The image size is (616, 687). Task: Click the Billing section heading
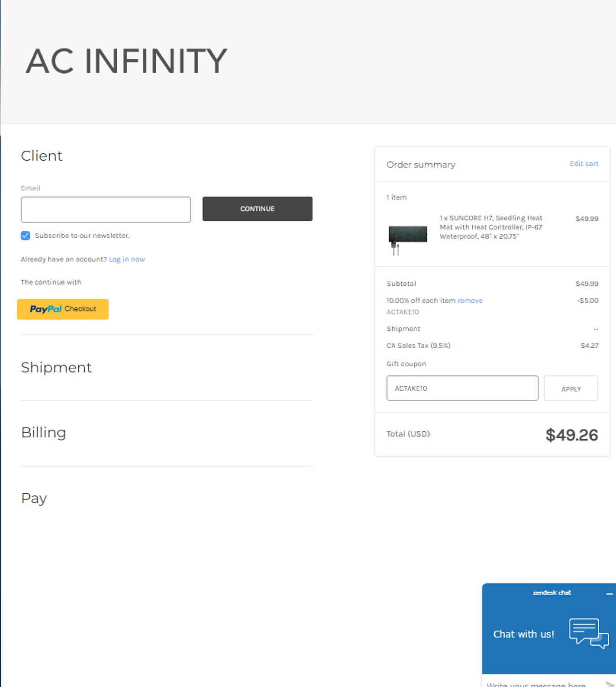(43, 432)
